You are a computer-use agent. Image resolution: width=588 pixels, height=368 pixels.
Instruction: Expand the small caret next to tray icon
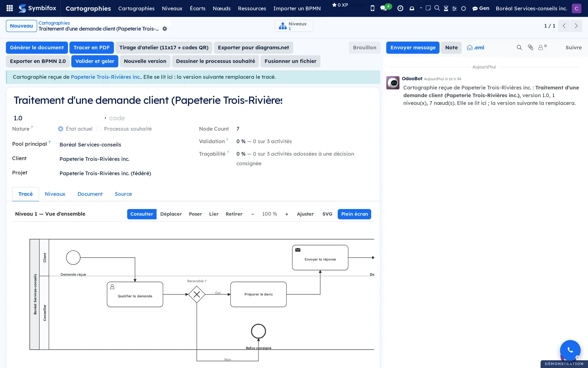point(421,8)
